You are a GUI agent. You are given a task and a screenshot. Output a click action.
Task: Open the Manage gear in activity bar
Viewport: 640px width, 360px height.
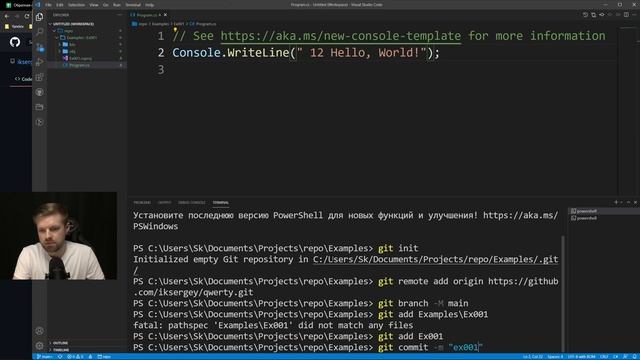pyautogui.click(x=40, y=346)
